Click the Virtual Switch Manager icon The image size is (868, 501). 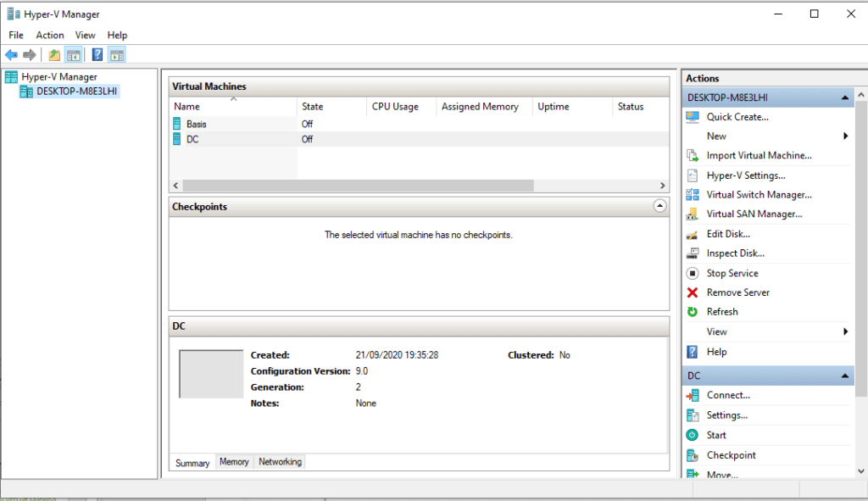pyautogui.click(x=693, y=195)
